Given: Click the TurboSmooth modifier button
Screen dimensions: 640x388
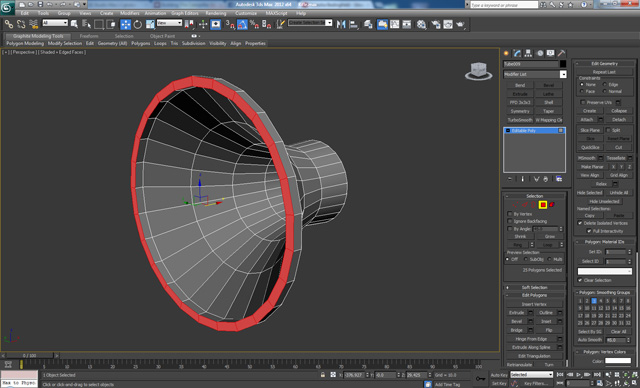Looking at the screenshot, I should [x=520, y=120].
